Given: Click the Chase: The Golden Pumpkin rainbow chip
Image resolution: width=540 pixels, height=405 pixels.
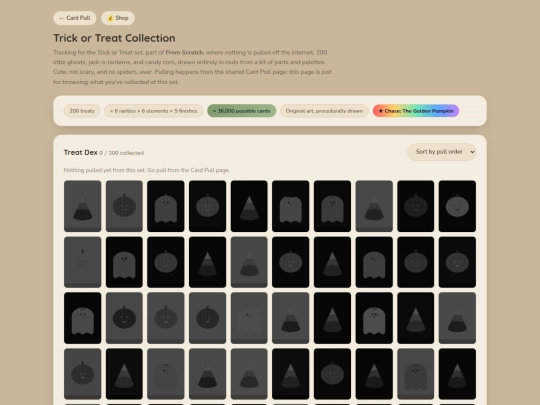Looking at the screenshot, I should pyautogui.click(x=416, y=111).
